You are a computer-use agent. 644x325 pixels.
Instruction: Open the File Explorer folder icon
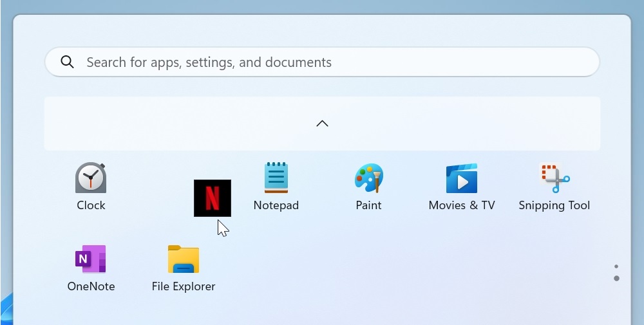tap(184, 259)
